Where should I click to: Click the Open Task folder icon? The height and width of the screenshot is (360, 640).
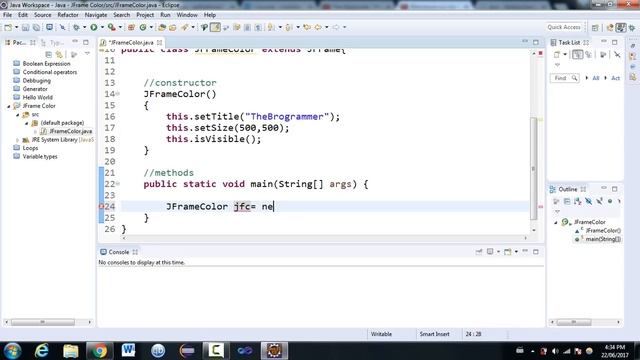[x=173, y=27]
